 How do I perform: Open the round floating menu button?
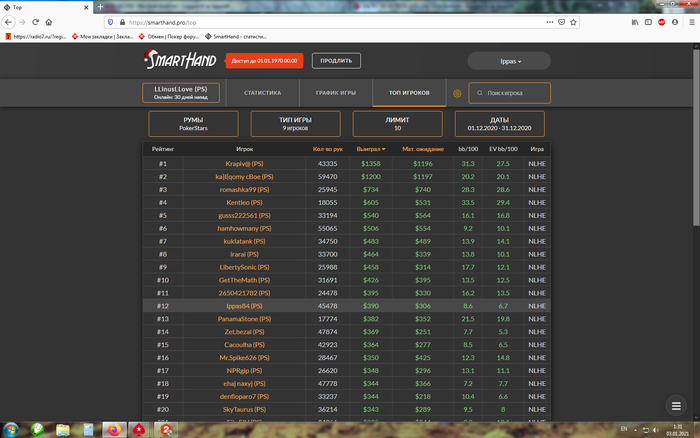(x=676, y=406)
